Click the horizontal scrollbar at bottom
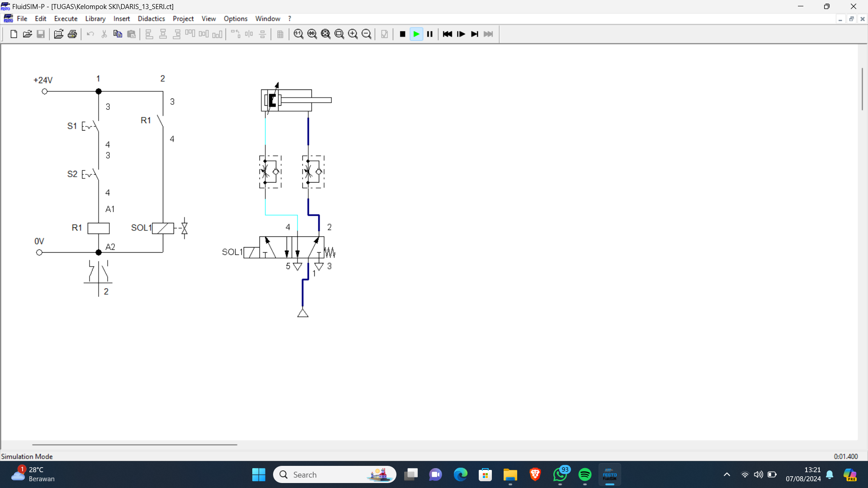868x488 pixels. (x=134, y=445)
